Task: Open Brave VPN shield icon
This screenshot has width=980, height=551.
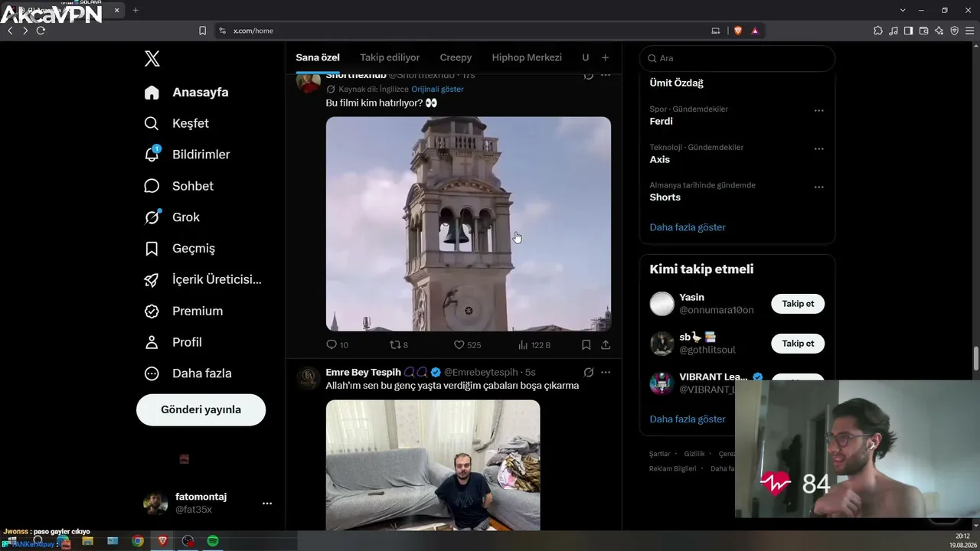Action: 954,31
